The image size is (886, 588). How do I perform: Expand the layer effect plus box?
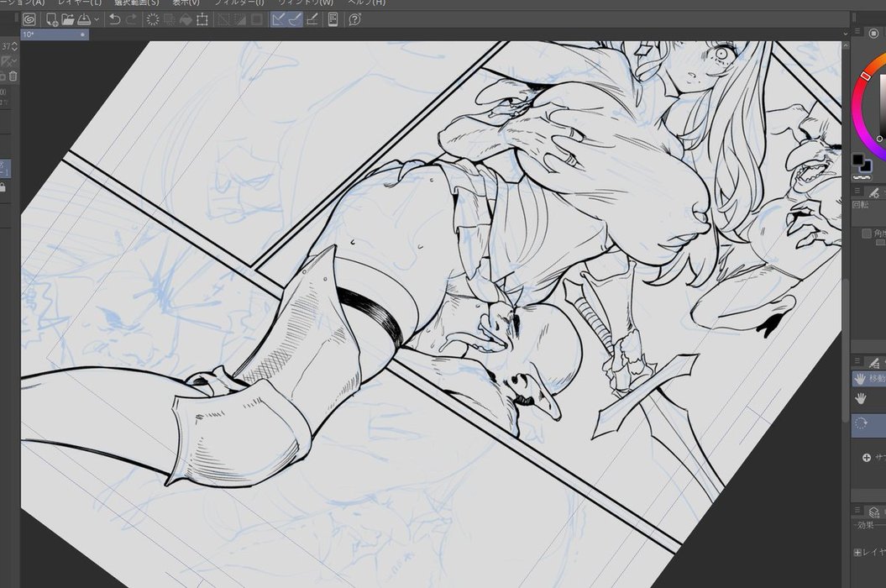pyautogui.click(x=857, y=552)
